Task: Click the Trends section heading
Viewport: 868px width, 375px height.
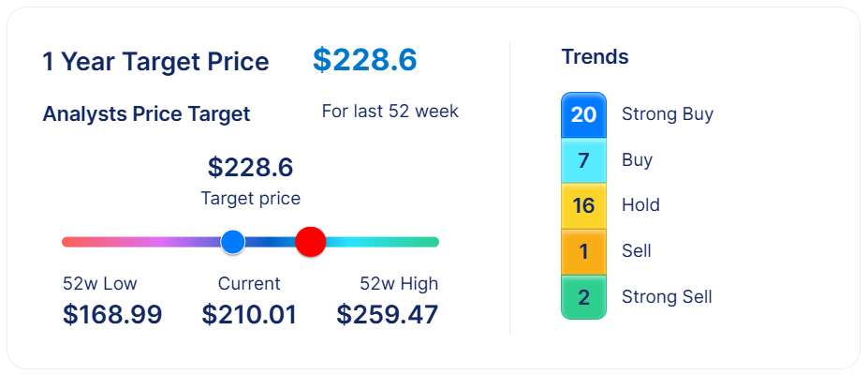Action: [595, 57]
